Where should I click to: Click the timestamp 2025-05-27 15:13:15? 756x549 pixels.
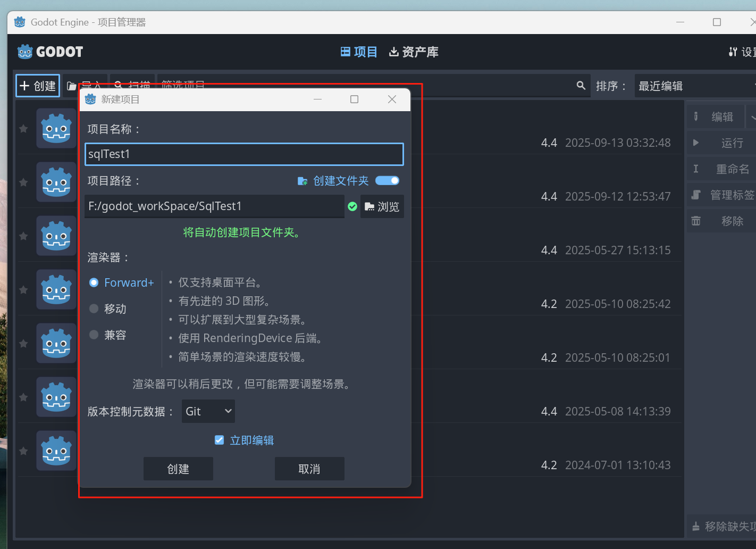(618, 251)
